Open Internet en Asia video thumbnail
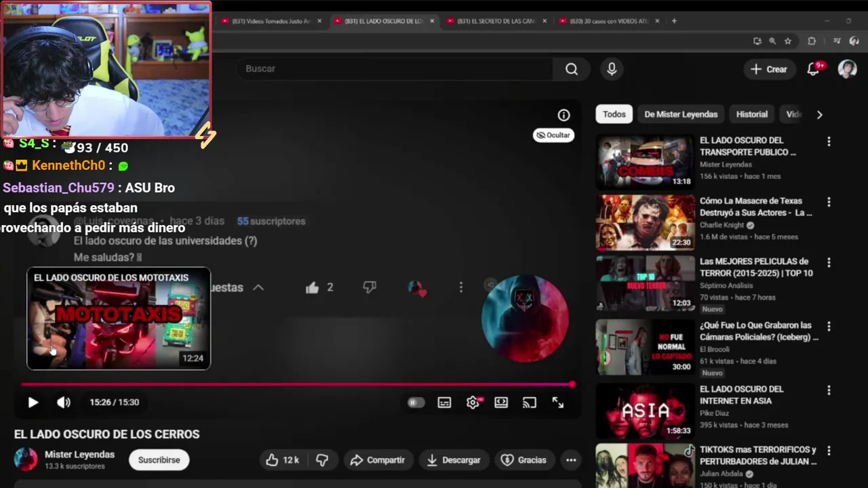This screenshot has height=488, width=868. (646, 410)
